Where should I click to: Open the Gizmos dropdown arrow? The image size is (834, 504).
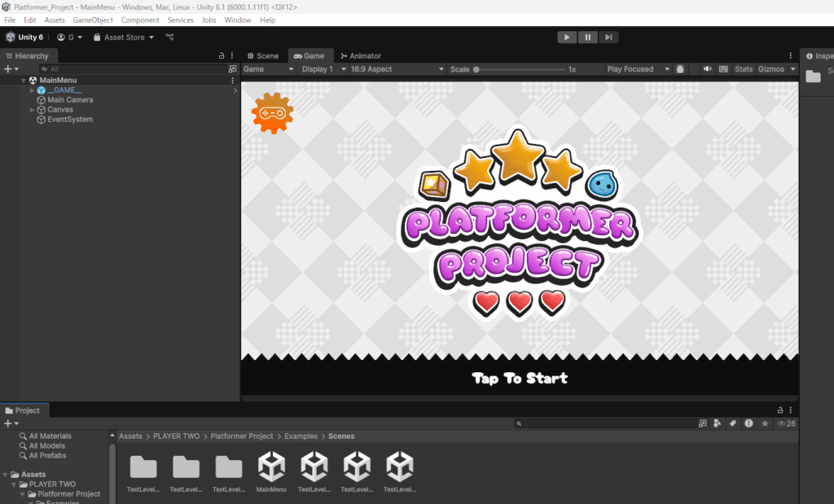tap(793, 69)
